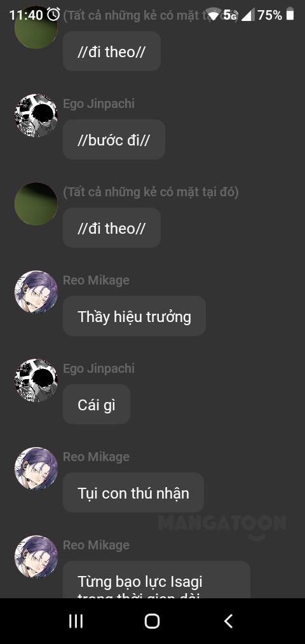Tap the "Reo Mikage" name above "Thầy hiệu trưởng"
The image size is (305, 644).
coord(96,280)
